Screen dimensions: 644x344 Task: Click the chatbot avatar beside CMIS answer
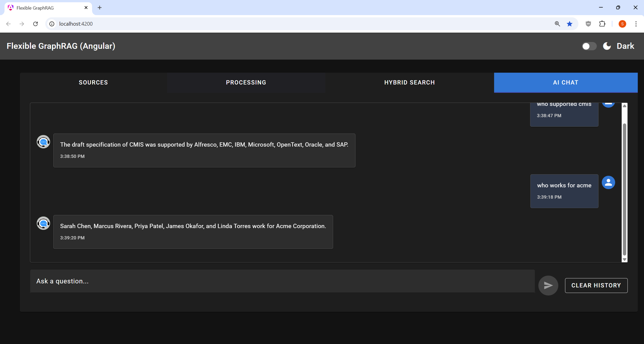43,142
